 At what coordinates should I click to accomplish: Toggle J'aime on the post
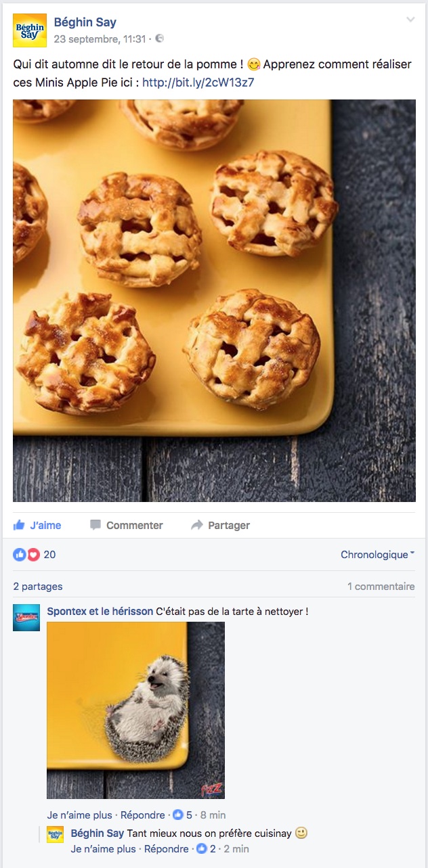(x=37, y=525)
